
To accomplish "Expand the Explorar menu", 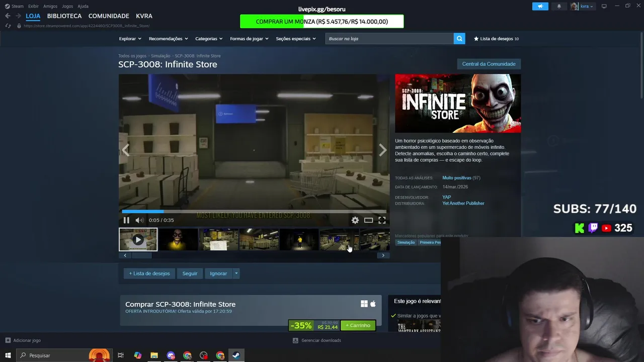I will click(130, 39).
